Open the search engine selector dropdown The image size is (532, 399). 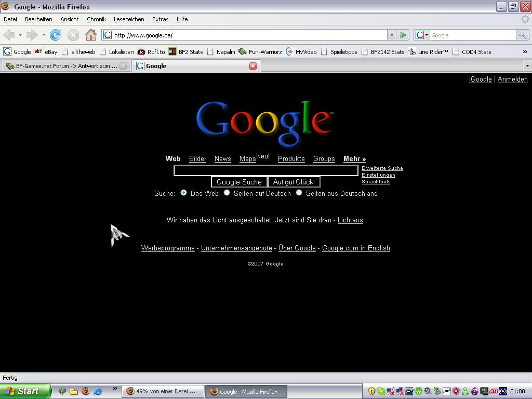pos(421,35)
